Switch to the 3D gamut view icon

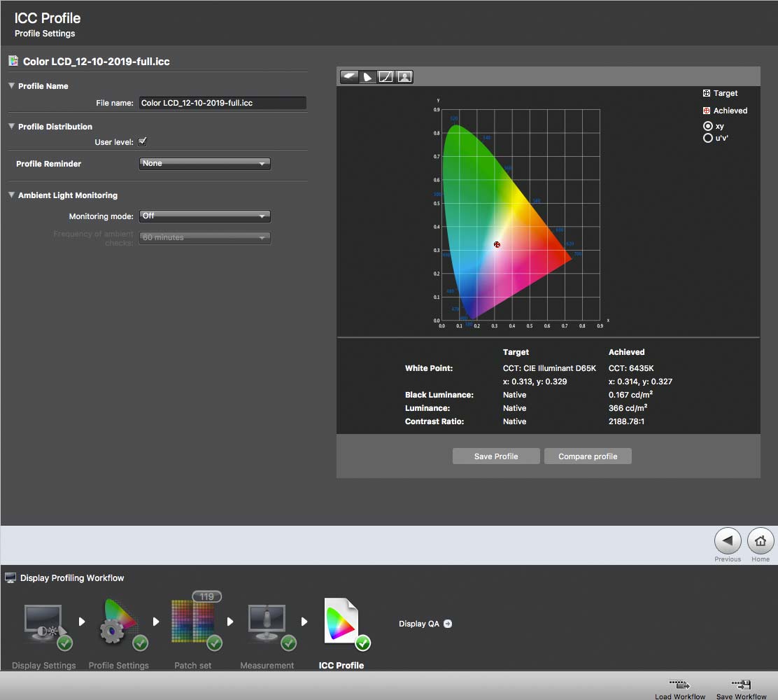(349, 77)
